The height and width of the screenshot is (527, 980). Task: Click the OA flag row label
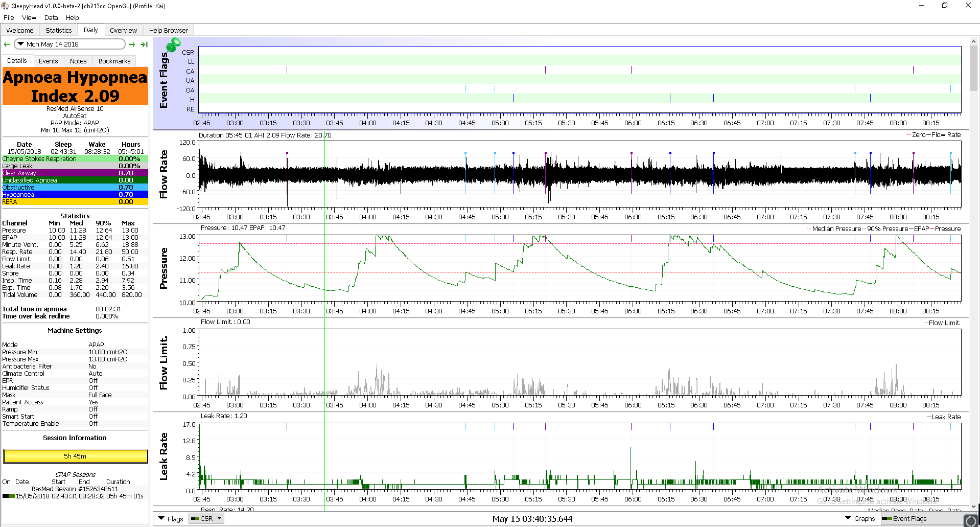click(190, 90)
